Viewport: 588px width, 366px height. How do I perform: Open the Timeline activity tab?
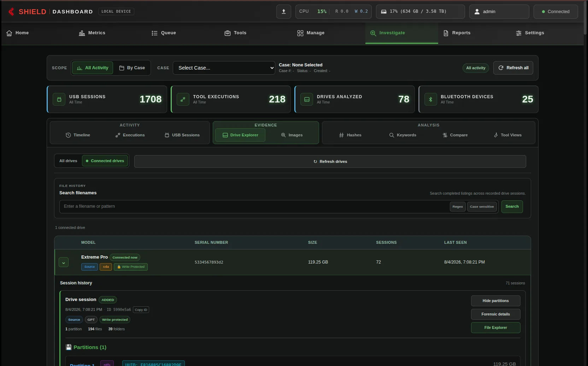pos(78,135)
